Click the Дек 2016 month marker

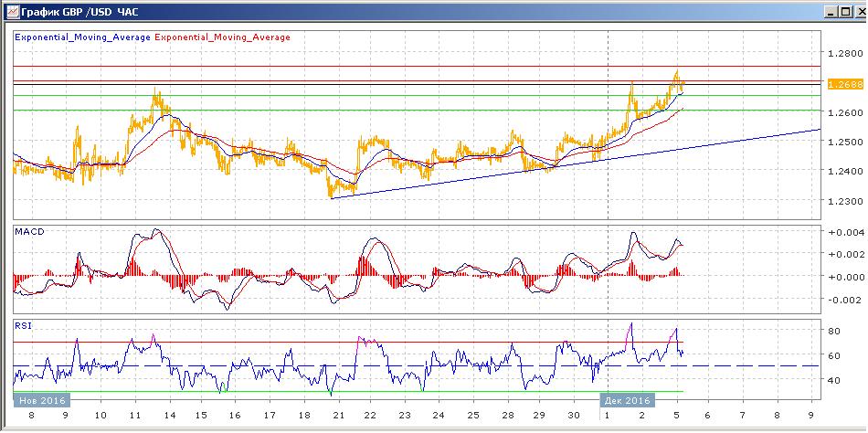[627, 400]
